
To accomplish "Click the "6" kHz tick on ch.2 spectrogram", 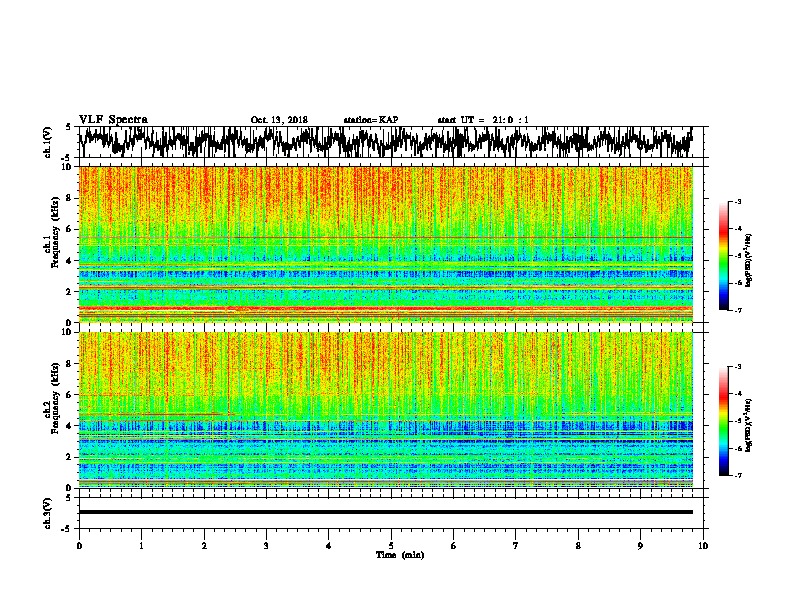I will pos(69,395).
